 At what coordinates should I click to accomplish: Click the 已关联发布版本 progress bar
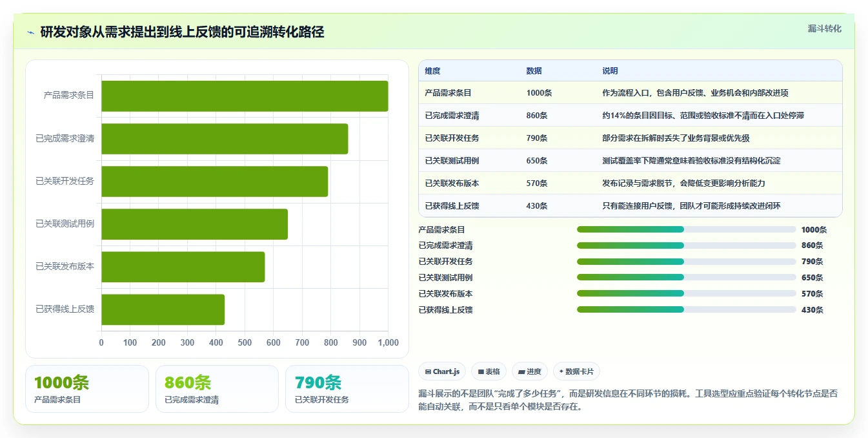pyautogui.click(x=687, y=294)
